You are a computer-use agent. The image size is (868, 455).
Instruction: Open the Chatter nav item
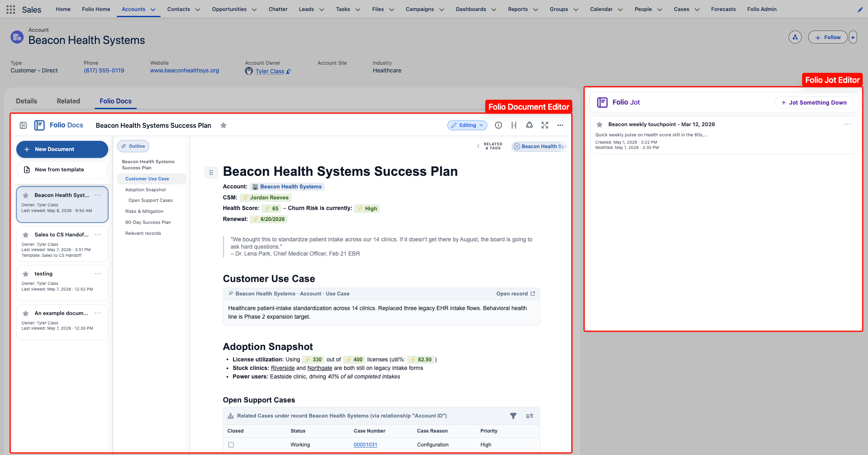pos(278,9)
